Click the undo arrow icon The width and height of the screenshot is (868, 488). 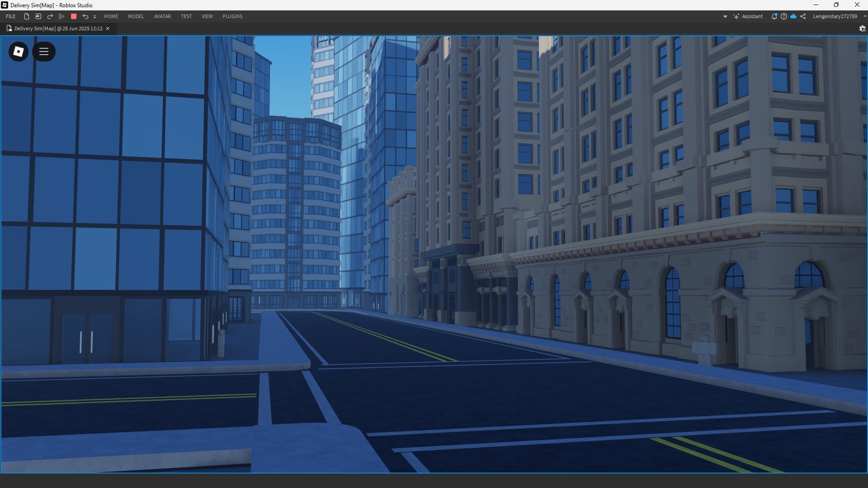pos(85,16)
